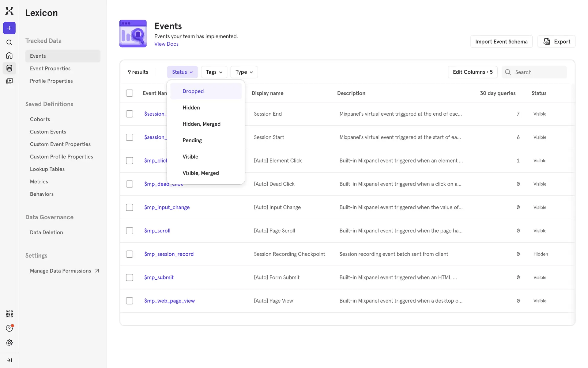Open the Edit Columns selector
Screen dimensions: 588x368
tap(472, 72)
